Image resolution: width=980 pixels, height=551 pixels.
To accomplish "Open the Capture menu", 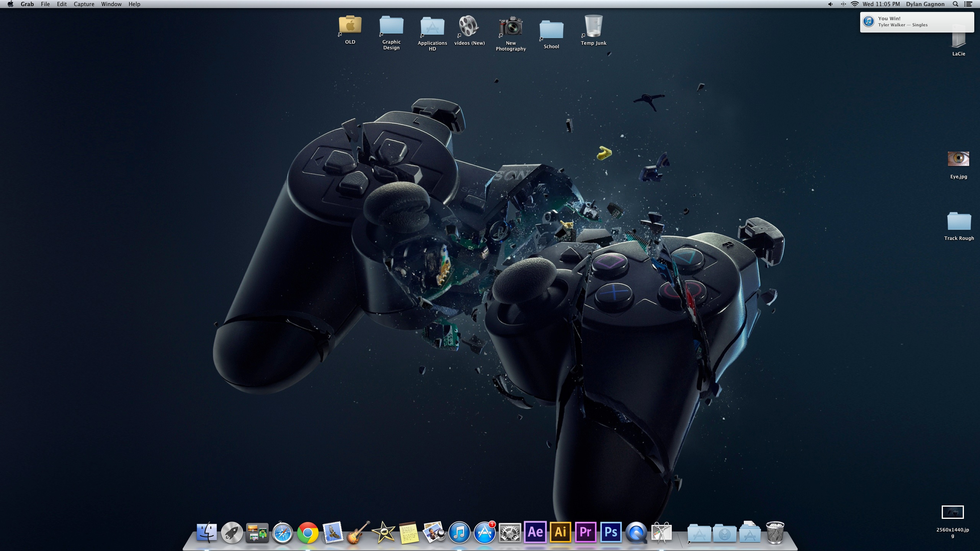I will click(84, 4).
